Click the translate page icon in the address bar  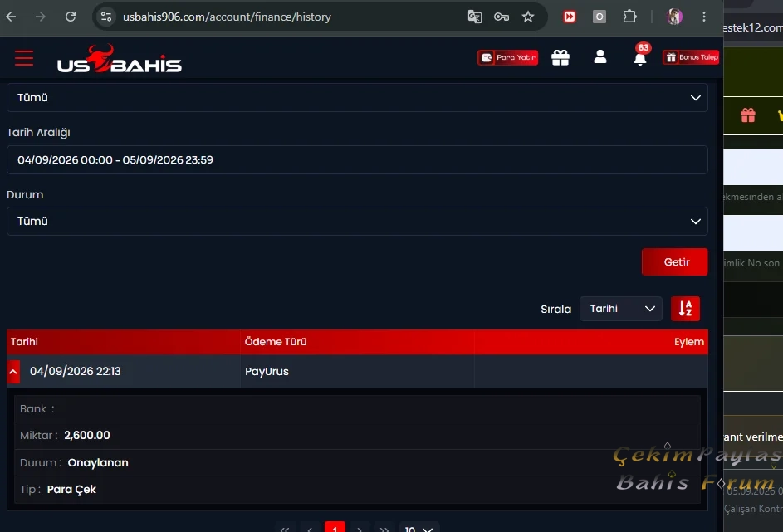(474, 17)
